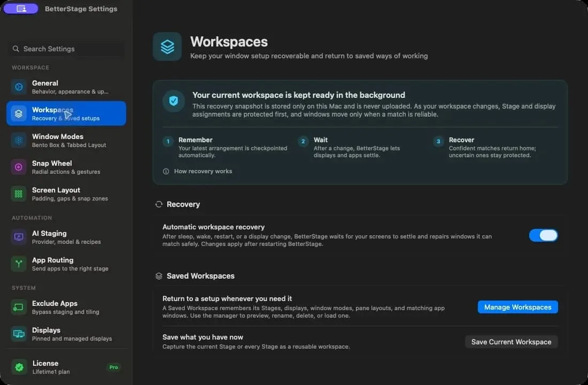Click the Snap Wheel radial icon
The width and height of the screenshot is (588, 385).
click(18, 167)
